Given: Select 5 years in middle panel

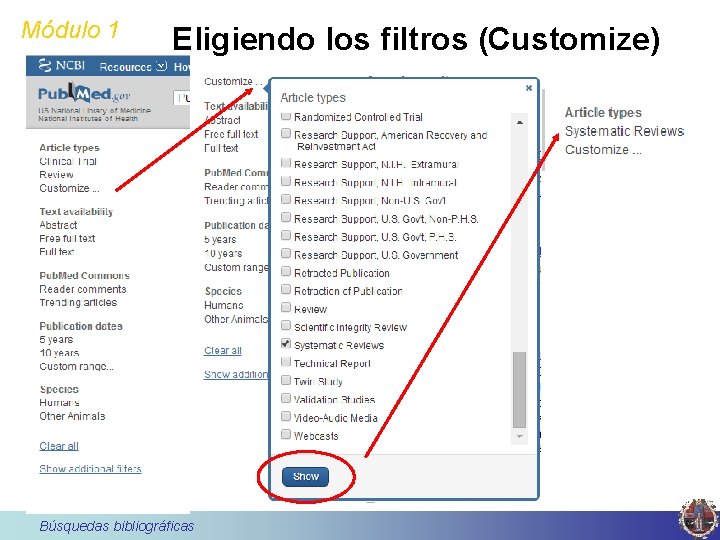Looking at the screenshot, I should 220,239.
